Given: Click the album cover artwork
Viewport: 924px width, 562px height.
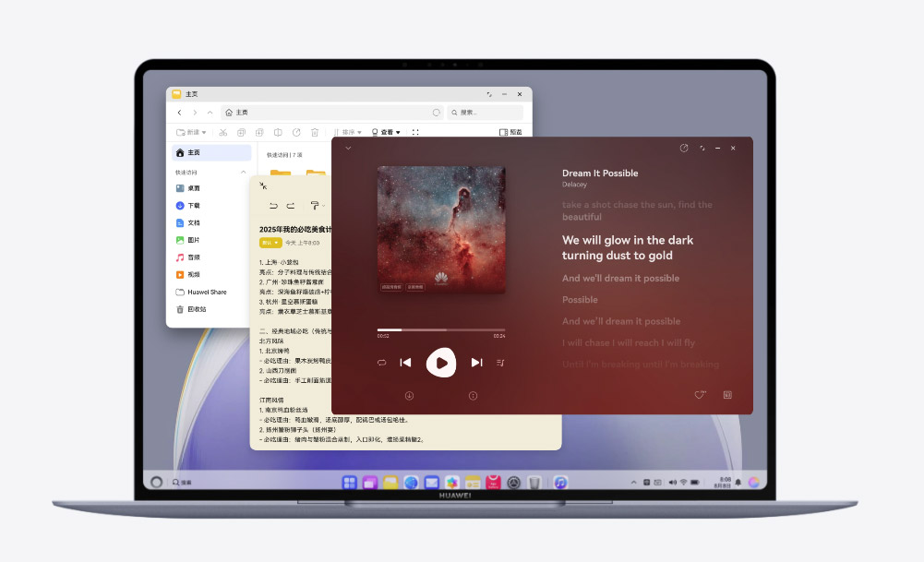Looking at the screenshot, I should [441, 229].
